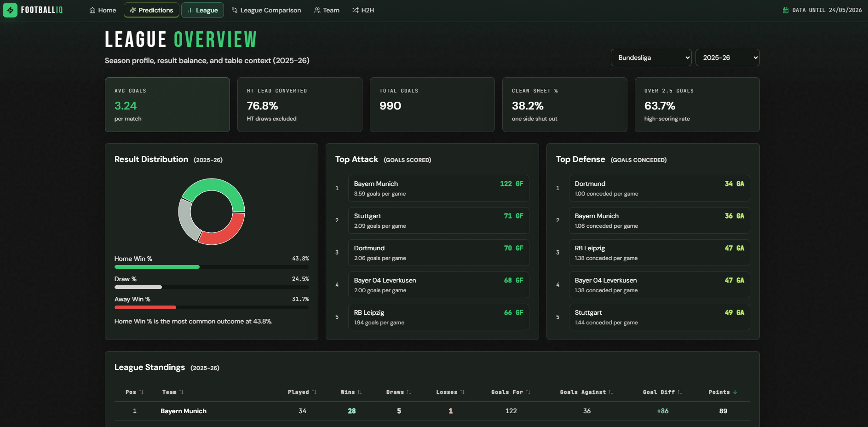Select Dortmund 70 GF attack row
The width and height of the screenshot is (868, 427).
438,253
